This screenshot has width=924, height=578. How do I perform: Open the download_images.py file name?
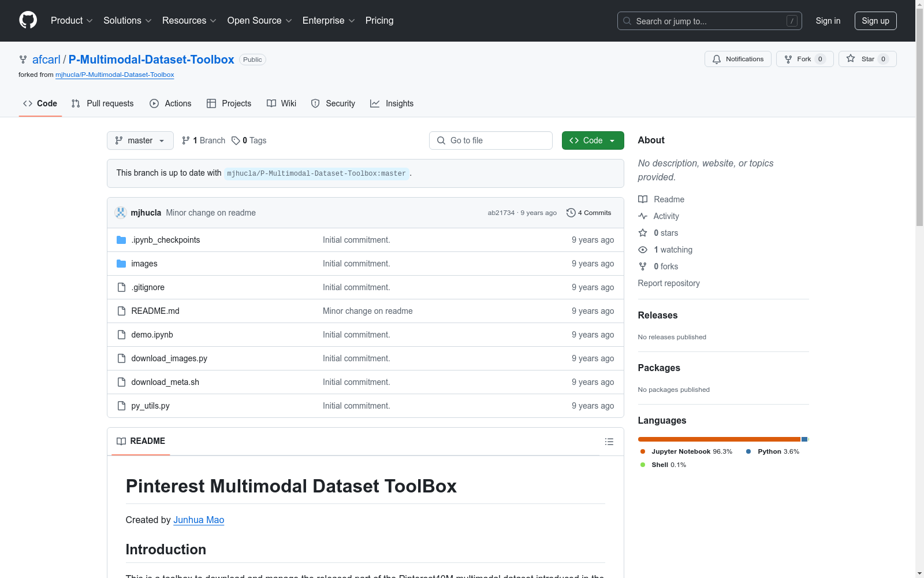[169, 358]
